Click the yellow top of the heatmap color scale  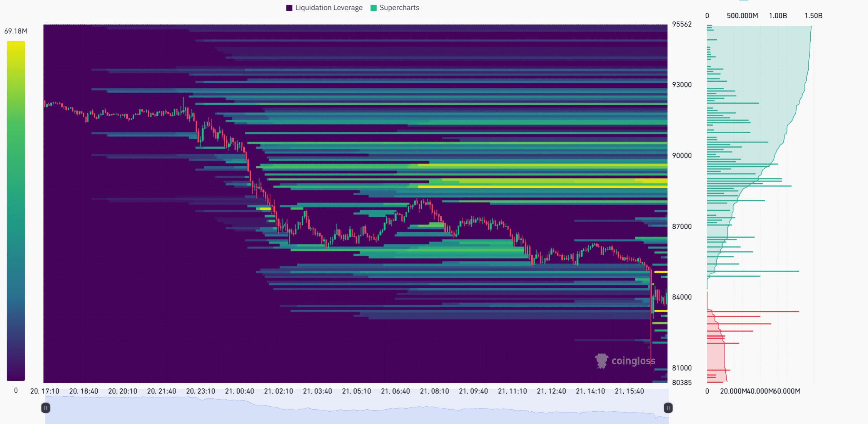click(x=16, y=45)
